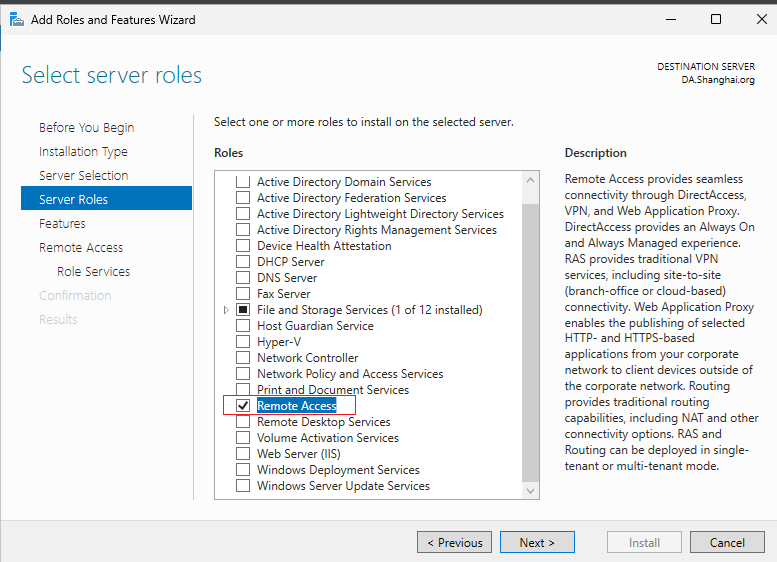
Task: Click the roles list scroll up arrow
Action: click(530, 180)
